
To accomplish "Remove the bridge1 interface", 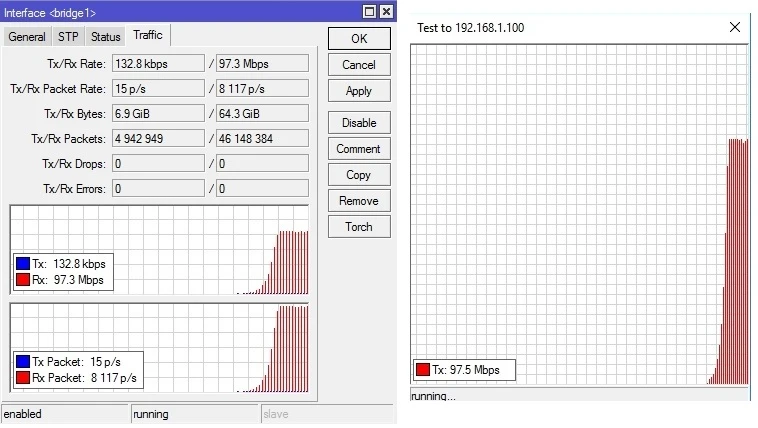I will [358, 201].
